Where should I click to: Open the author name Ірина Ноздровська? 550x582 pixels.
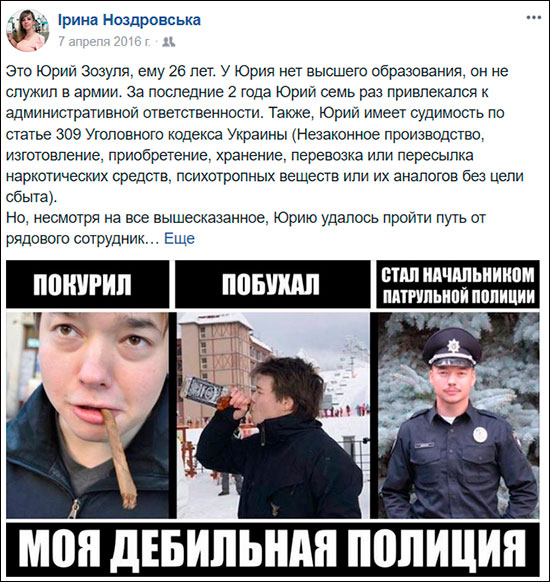tap(129, 20)
